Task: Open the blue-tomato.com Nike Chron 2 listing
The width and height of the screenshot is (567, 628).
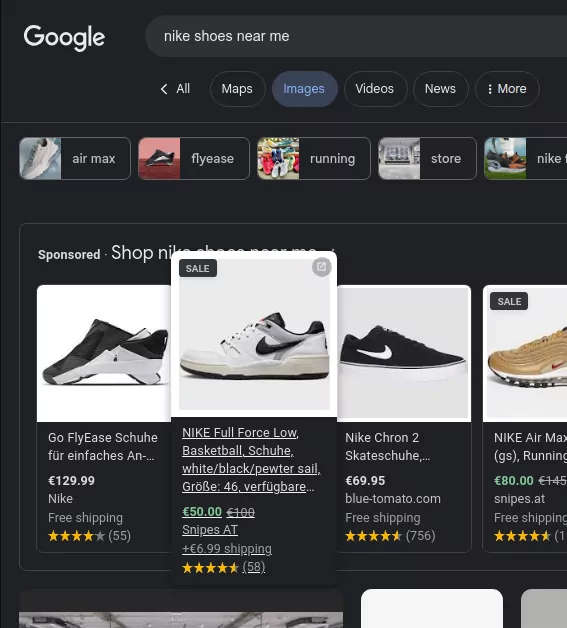Action: click(x=393, y=499)
